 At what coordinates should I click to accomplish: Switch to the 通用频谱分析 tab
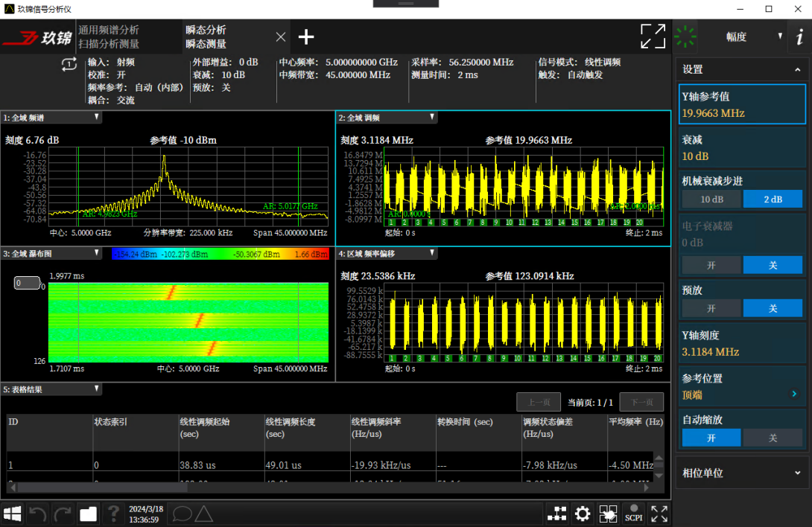[128, 36]
